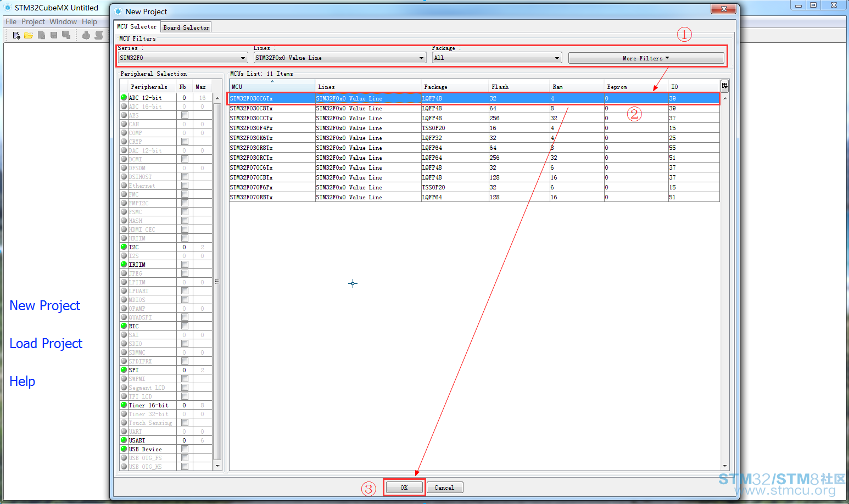Screen dimensions: 849x504
Task: Switch to the Board Selector tab
Action: pyautogui.click(x=186, y=27)
